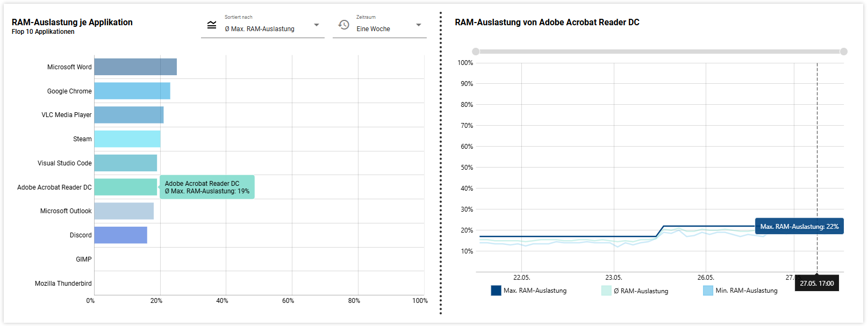This screenshot has width=868, height=326.
Task: Click the Mozilla Thunderbird axis label
Action: (63, 284)
